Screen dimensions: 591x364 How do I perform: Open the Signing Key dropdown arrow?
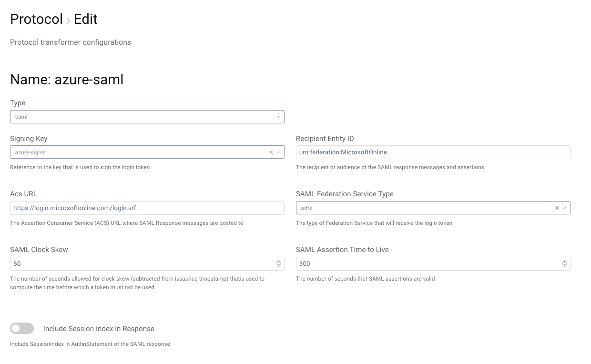tap(278, 152)
